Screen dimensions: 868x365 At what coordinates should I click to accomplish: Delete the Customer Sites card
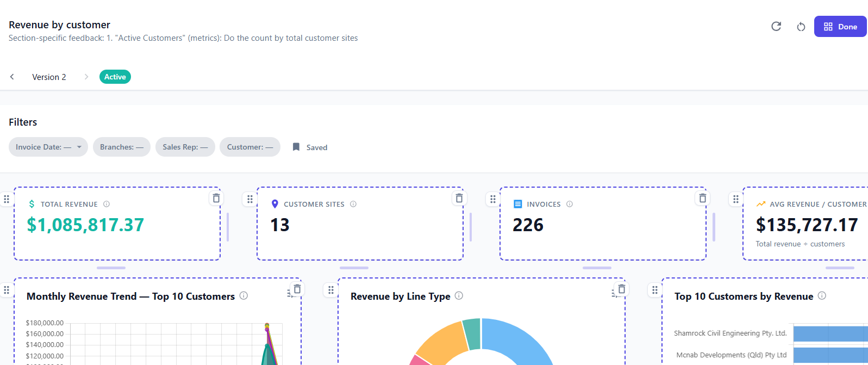pyautogui.click(x=459, y=198)
